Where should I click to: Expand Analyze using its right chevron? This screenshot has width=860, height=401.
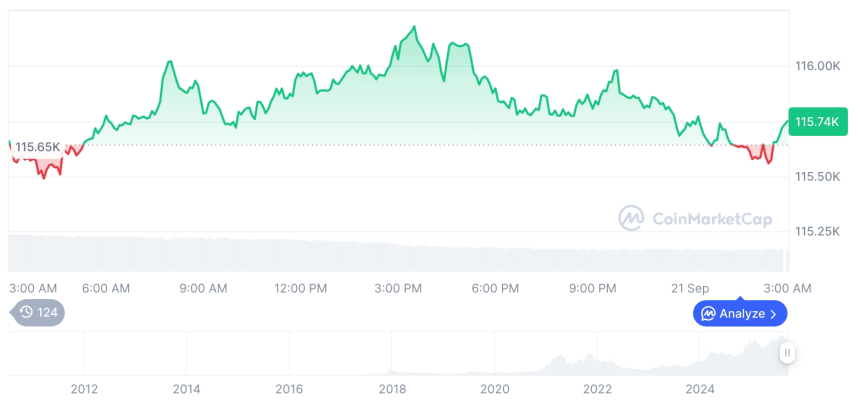(773, 314)
